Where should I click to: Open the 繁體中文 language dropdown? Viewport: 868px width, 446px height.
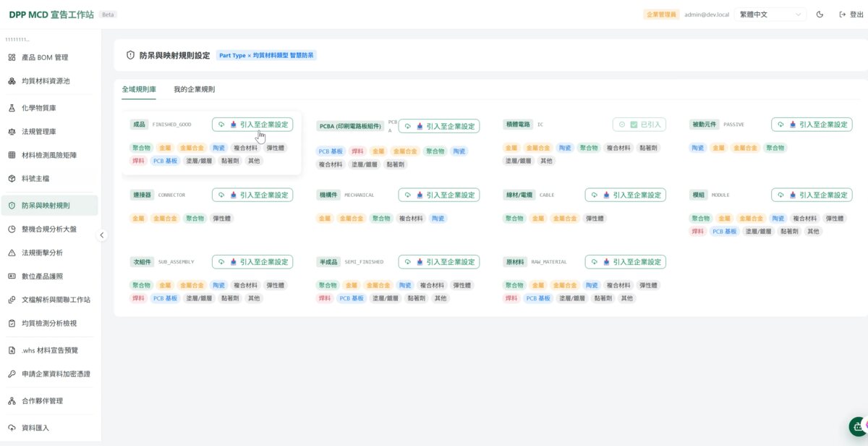(x=769, y=14)
